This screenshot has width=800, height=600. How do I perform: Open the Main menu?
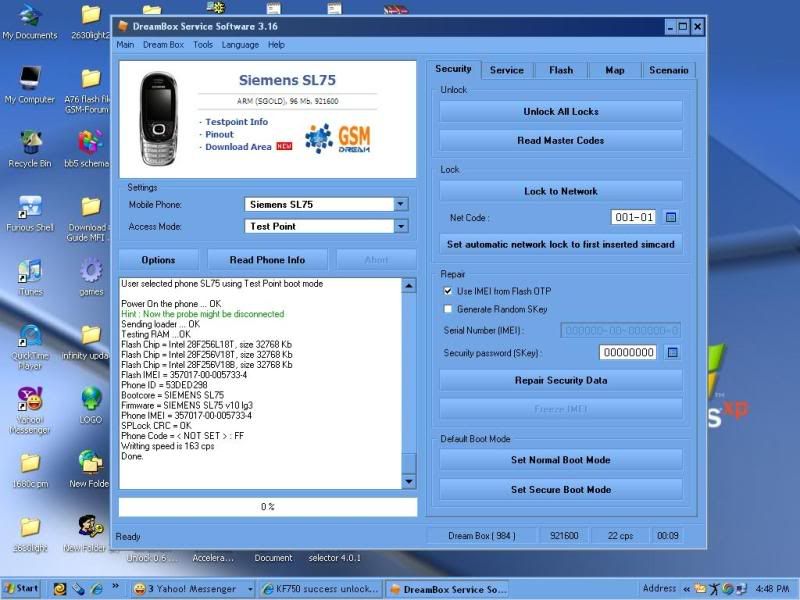point(125,44)
